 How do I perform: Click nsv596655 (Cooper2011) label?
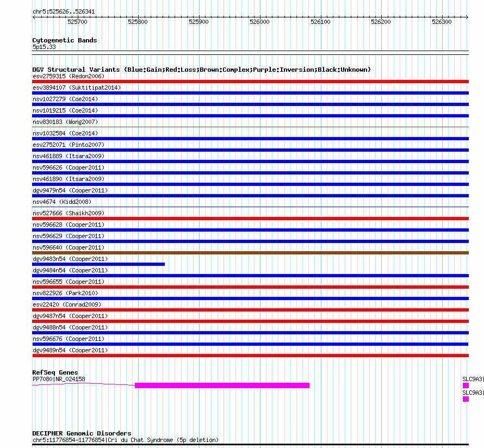tap(69, 282)
